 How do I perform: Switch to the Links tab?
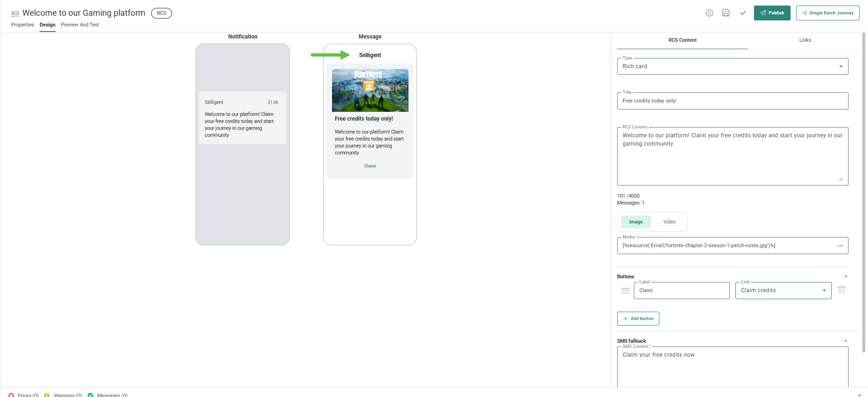click(x=805, y=40)
